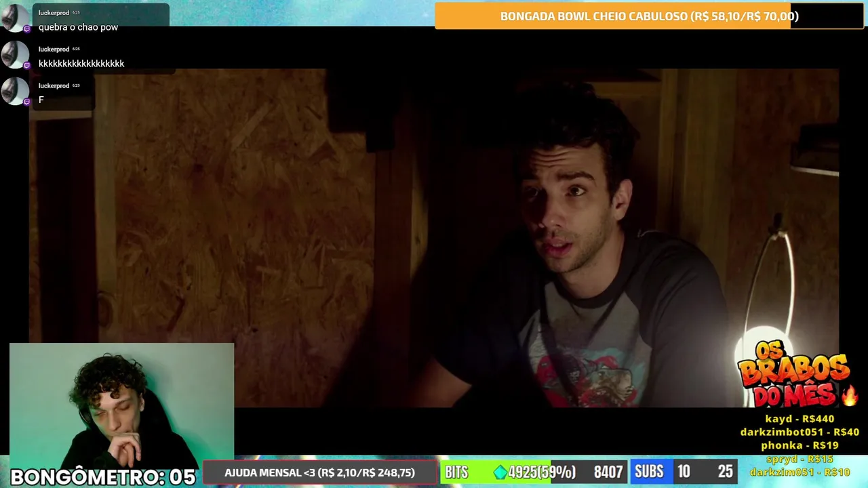
Task: Click the streamer webcam thumbnail
Action: coord(122,405)
